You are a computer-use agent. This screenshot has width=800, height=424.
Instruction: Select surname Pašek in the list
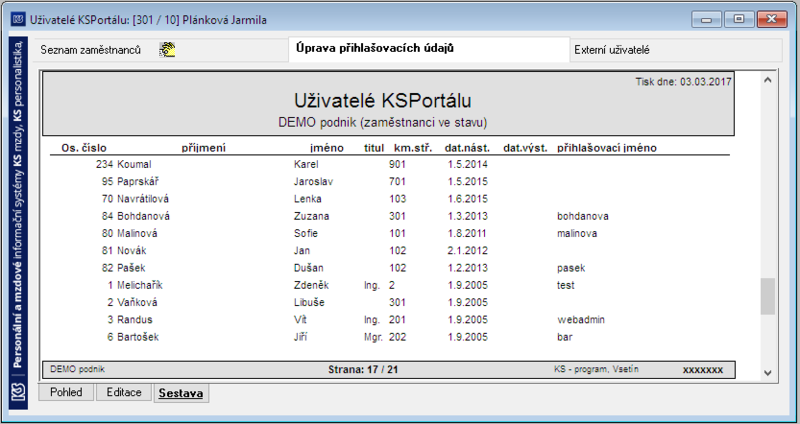coord(132,268)
